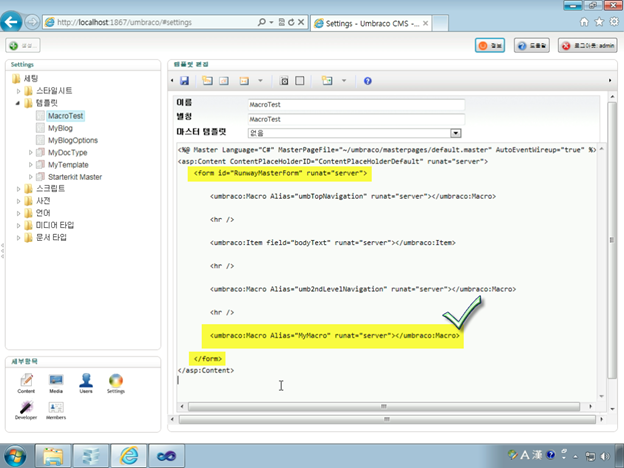Expand the 스타일시트 folder arrow
The image size is (624, 468).
[18, 91]
